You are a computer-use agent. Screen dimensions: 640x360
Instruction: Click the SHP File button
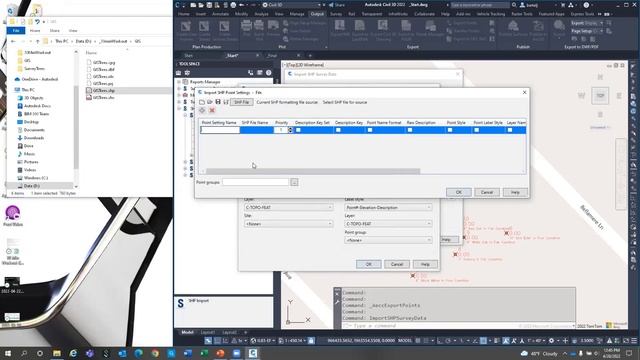[242, 102]
